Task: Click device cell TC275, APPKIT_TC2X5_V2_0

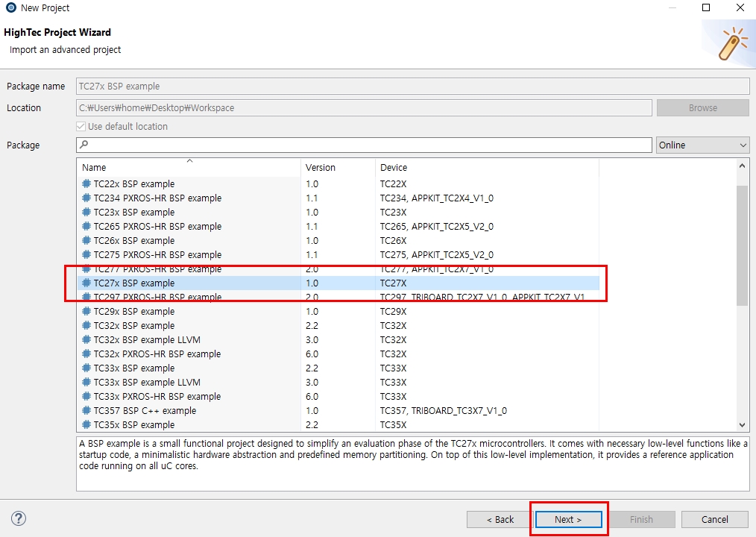Action: pyautogui.click(x=437, y=255)
